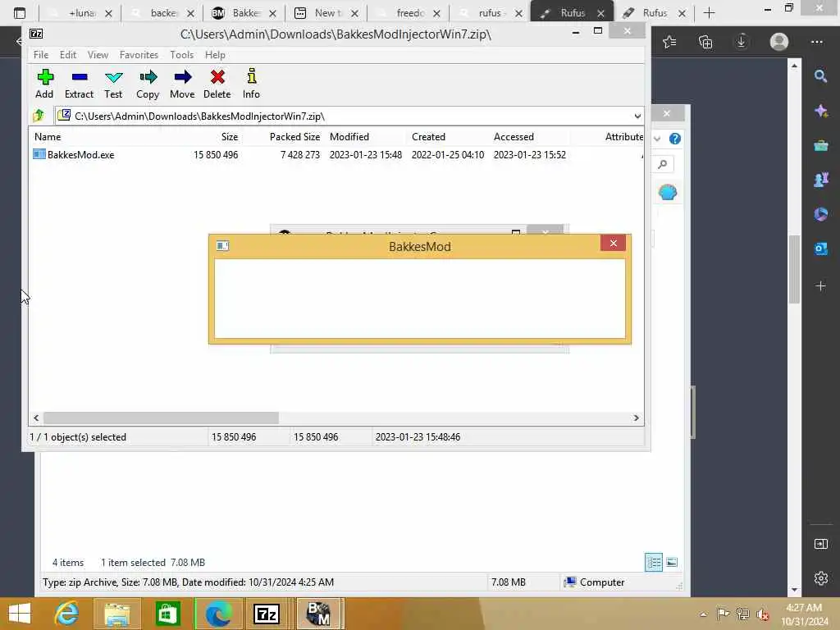The height and width of the screenshot is (630, 840).
Task: Open a new browser tab with plus button
Action: pyautogui.click(x=709, y=13)
